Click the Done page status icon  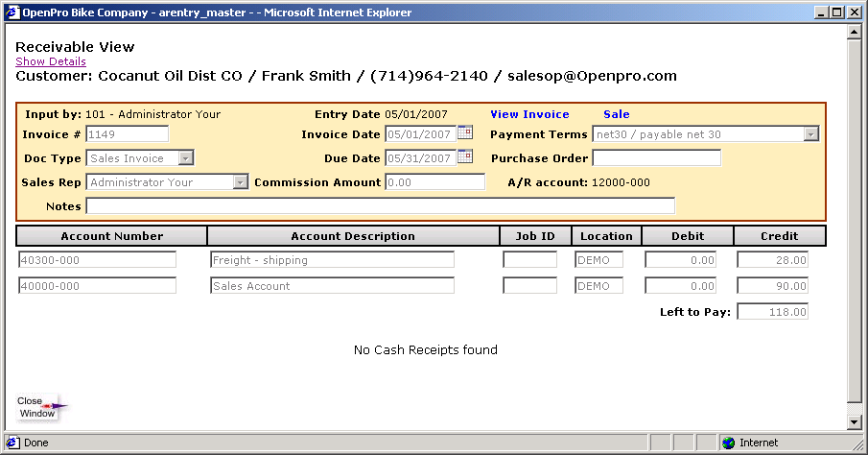pyautogui.click(x=12, y=443)
